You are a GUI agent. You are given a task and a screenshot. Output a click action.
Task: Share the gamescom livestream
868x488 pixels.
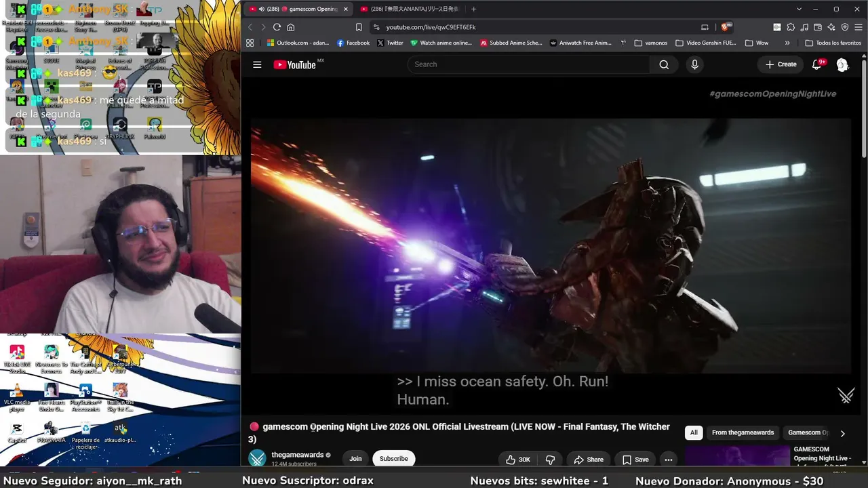click(588, 460)
